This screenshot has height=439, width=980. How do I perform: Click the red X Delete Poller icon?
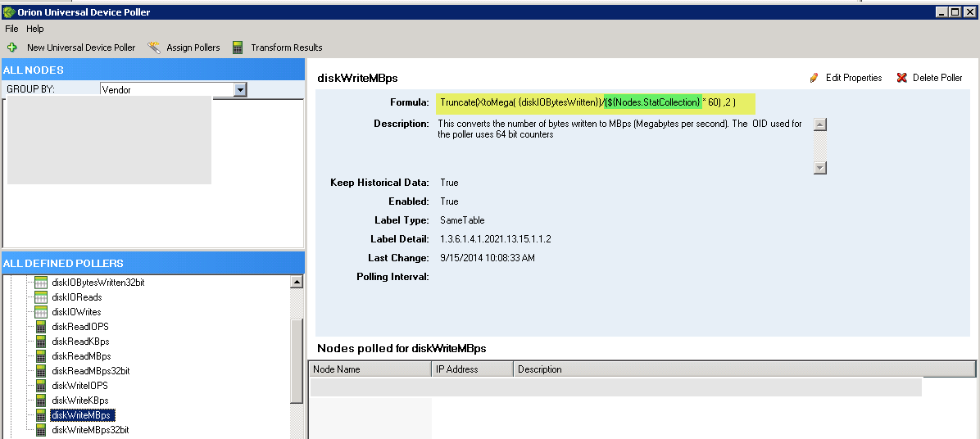click(x=901, y=78)
